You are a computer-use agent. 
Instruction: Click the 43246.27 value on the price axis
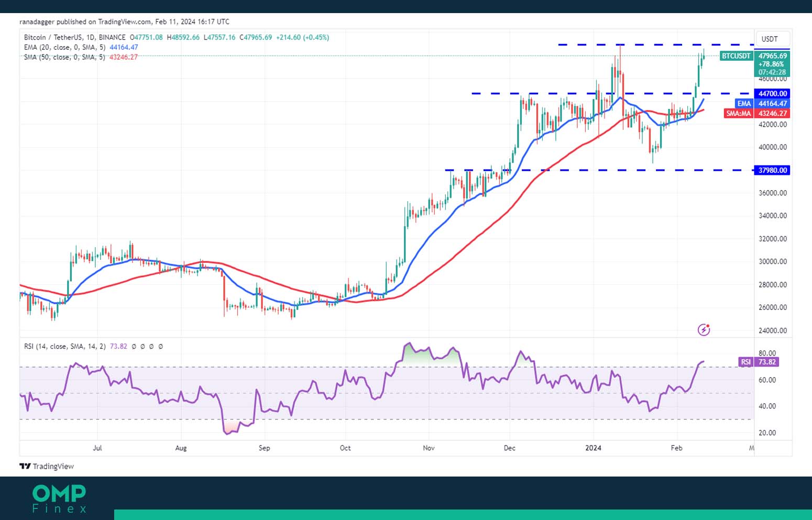tap(773, 113)
